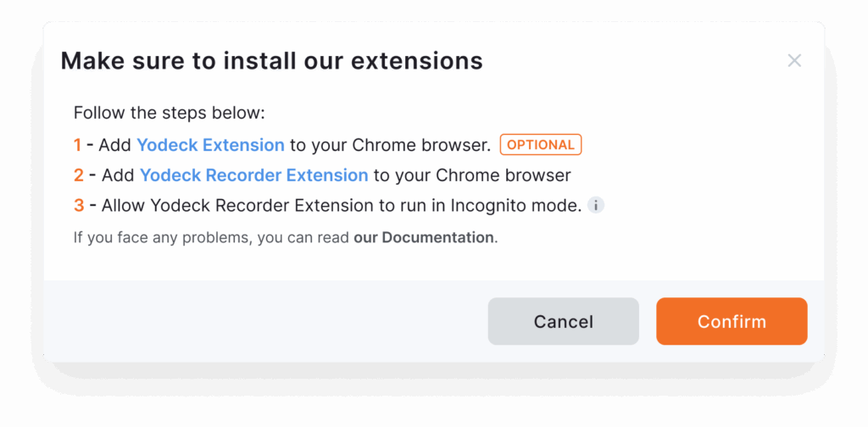Click the orange step number 1
The image size is (868, 427).
pyautogui.click(x=77, y=145)
